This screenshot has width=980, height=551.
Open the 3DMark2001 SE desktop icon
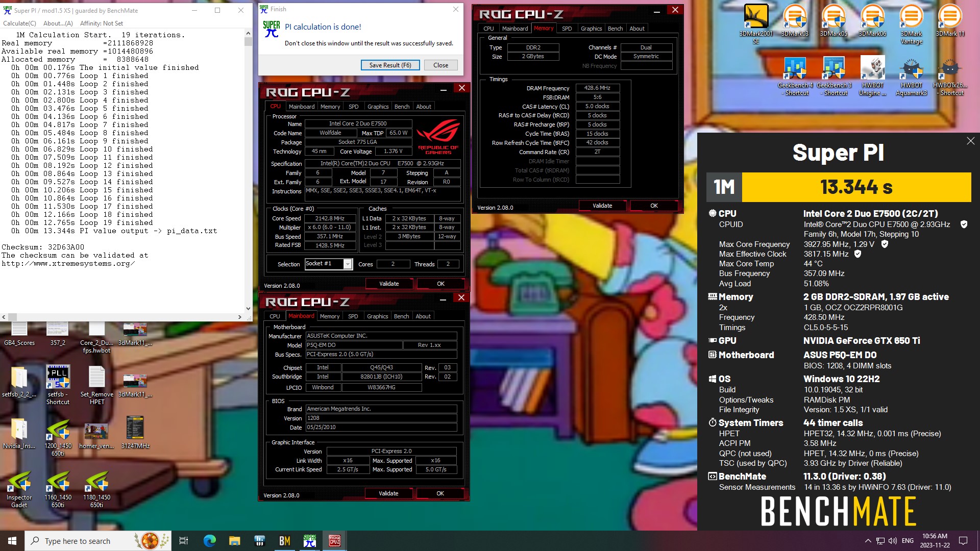coord(756,24)
